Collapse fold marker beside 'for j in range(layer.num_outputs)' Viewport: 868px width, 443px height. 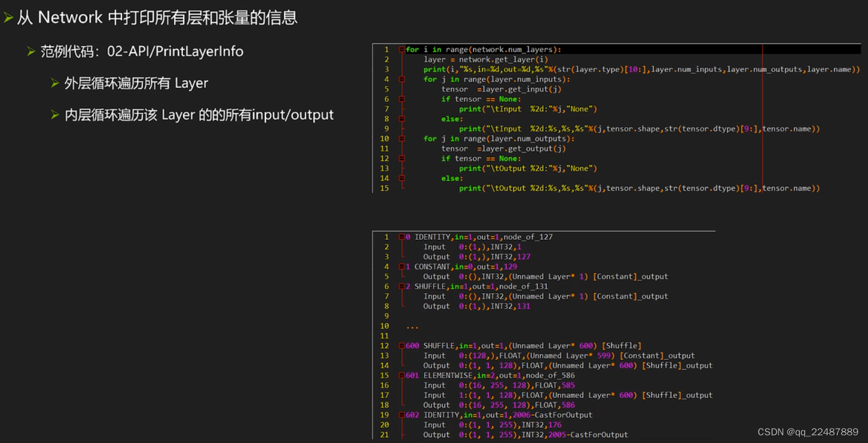(402, 139)
